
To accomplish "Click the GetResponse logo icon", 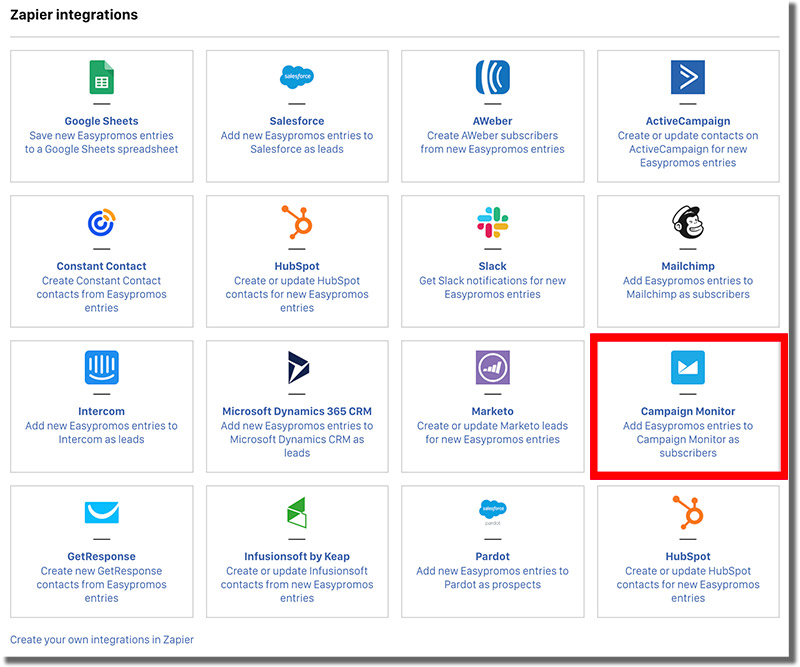I will click(102, 512).
